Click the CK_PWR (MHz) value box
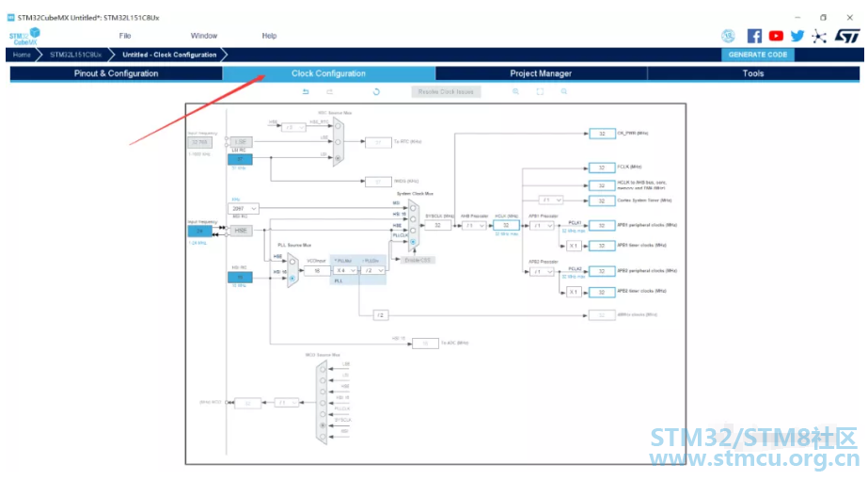Viewport: 868px width, 480px height. [602, 134]
